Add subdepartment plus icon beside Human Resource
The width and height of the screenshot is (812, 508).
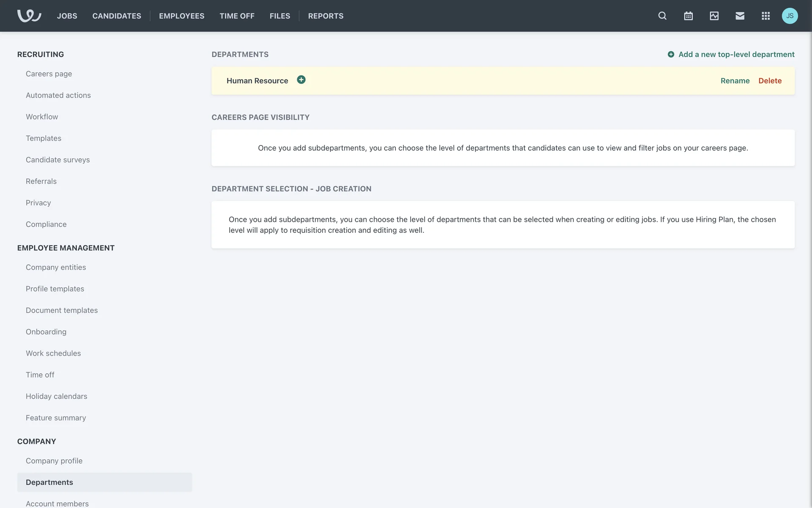[x=301, y=80]
